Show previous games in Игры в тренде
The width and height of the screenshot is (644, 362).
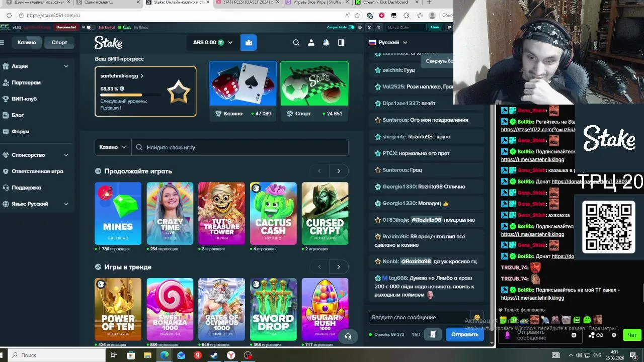[x=319, y=267]
